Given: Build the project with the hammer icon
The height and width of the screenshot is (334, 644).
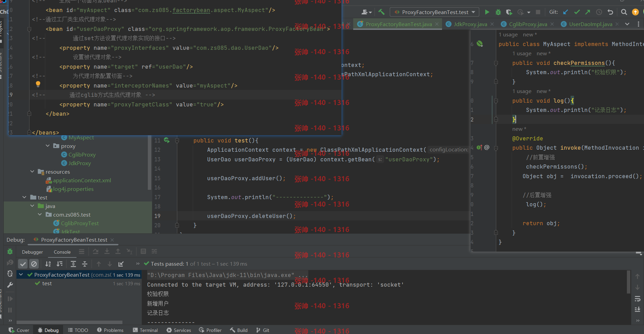Looking at the screenshot, I should (x=382, y=12).
